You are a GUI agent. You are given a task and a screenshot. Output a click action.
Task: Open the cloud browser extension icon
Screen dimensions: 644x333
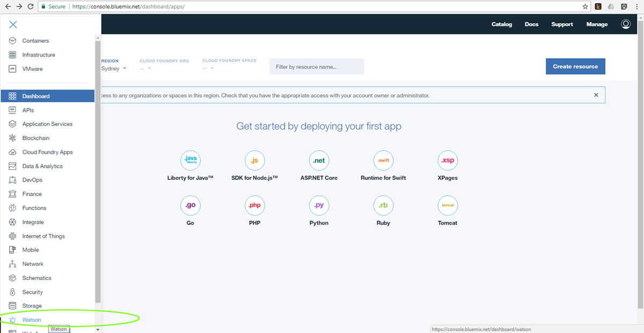point(611,7)
